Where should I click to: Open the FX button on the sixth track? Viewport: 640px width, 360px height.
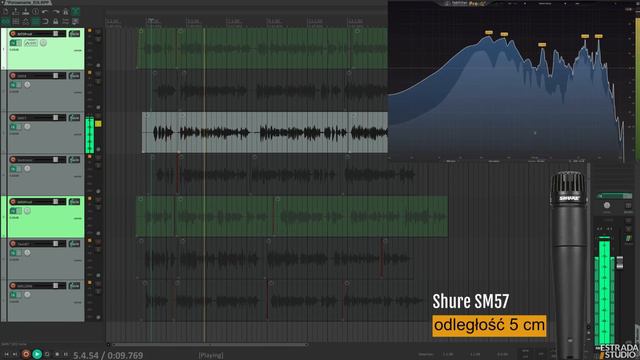click(x=13, y=253)
